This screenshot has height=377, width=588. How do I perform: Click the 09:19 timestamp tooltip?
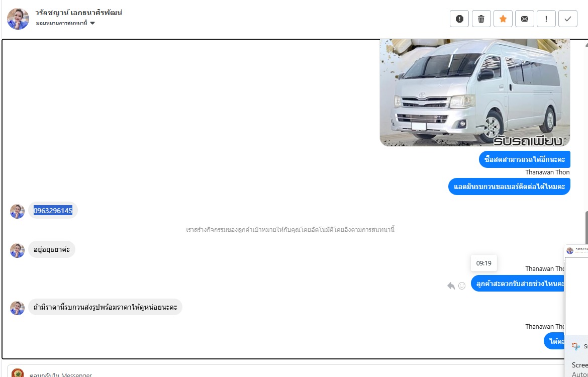[x=484, y=263]
